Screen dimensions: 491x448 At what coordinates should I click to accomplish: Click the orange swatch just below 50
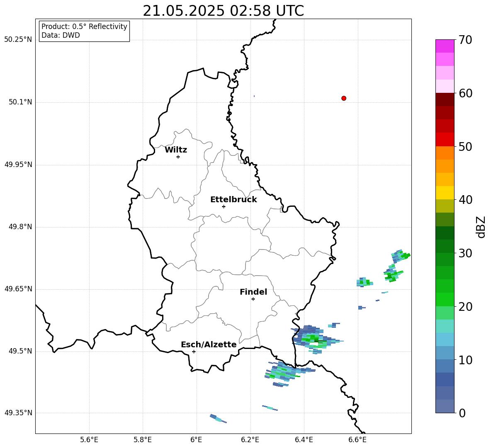(x=445, y=153)
